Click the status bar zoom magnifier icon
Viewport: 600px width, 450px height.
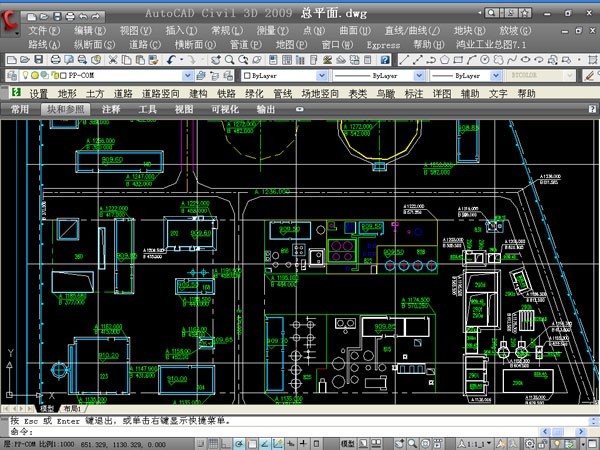412,443
